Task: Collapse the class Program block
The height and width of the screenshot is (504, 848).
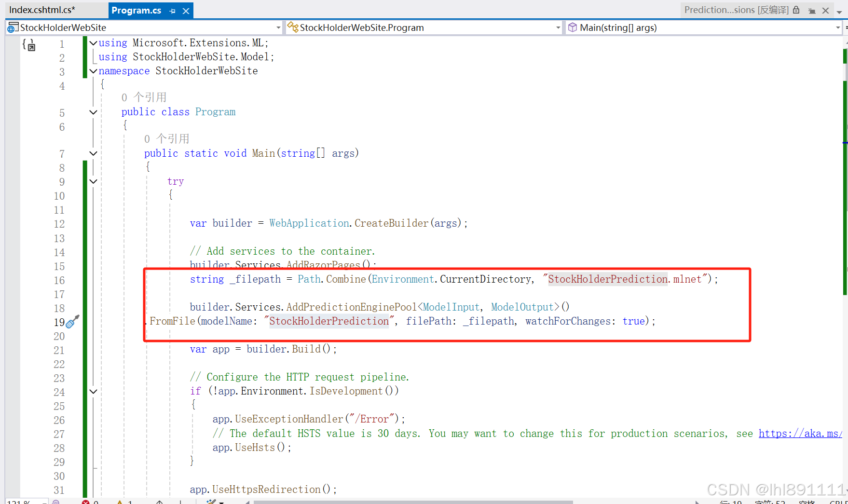Action: 94,112
